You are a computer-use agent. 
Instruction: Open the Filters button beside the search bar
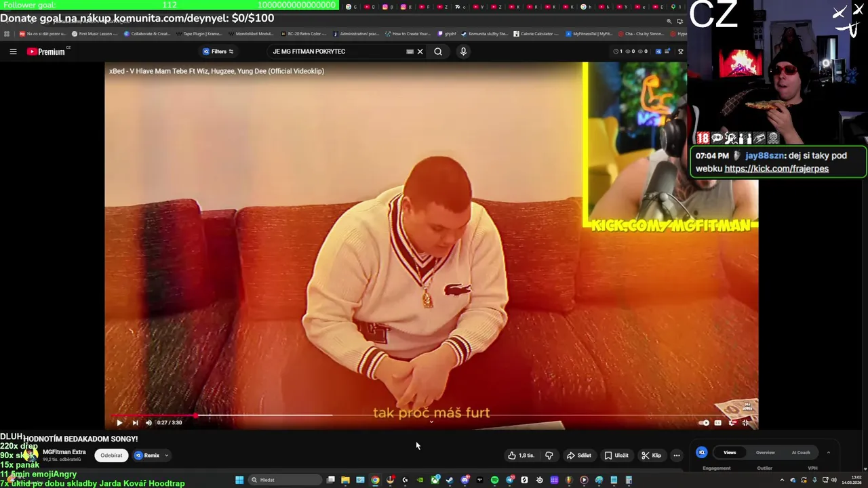218,52
